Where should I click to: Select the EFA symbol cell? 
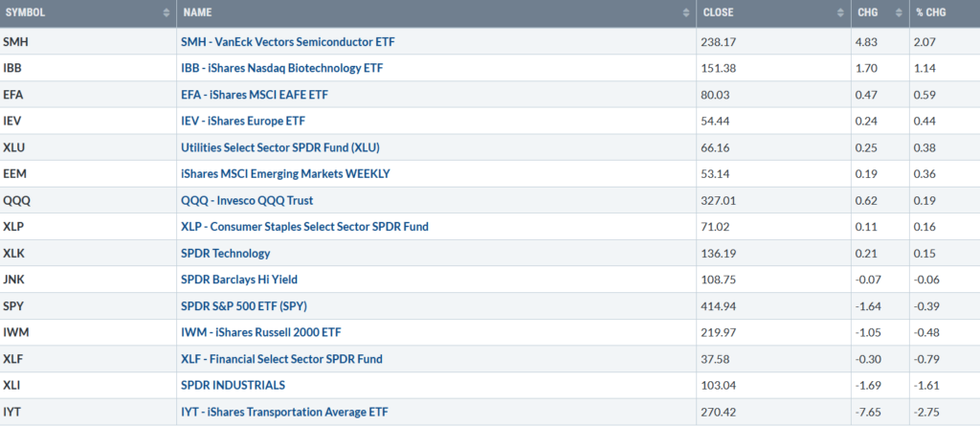[x=88, y=95]
